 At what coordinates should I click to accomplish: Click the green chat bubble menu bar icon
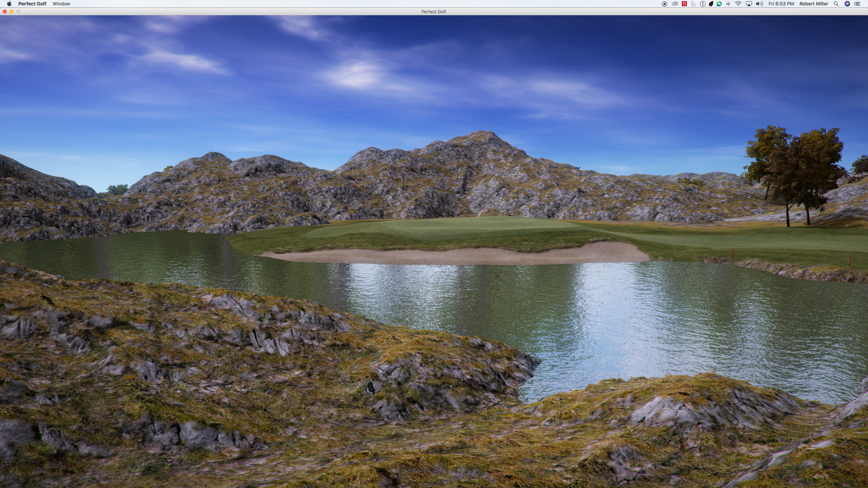719,3
